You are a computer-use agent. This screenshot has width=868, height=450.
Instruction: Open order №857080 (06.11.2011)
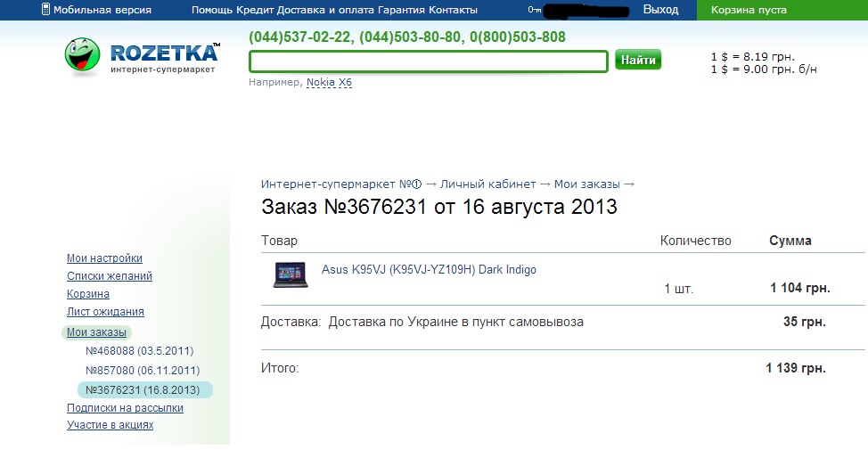pyautogui.click(x=143, y=371)
